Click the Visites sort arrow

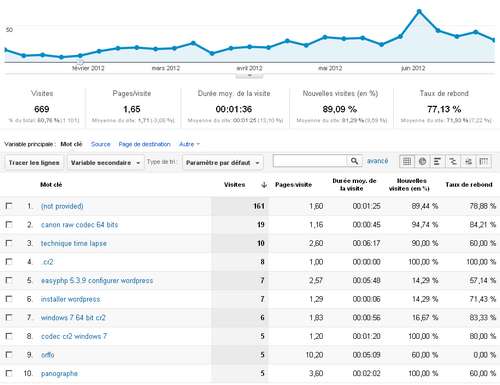(x=264, y=185)
